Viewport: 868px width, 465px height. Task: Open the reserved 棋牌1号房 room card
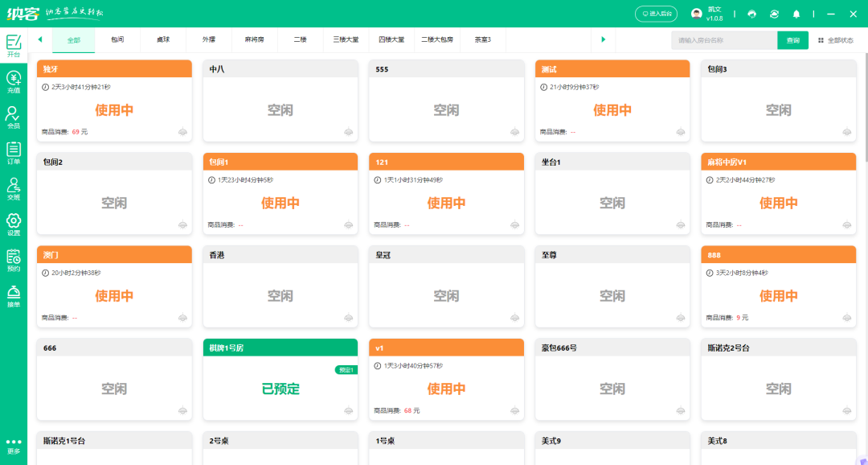(280, 379)
